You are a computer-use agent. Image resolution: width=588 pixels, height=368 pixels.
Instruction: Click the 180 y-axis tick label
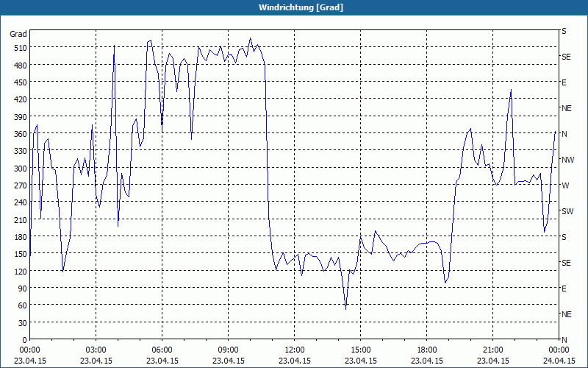click(21, 237)
